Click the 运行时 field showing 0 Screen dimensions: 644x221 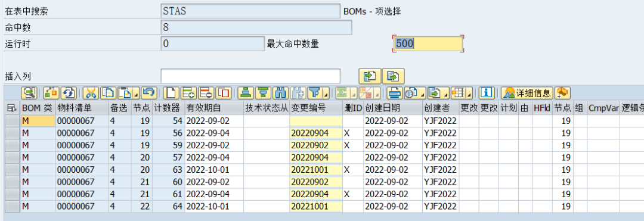213,43
